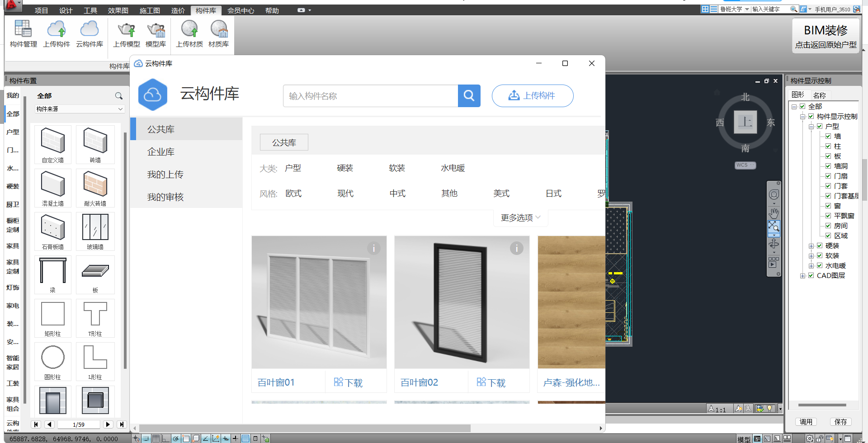Image resolution: width=868 pixels, height=443 pixels.
Task: Toggle the 墙 visibility checkbox
Action: tap(828, 136)
